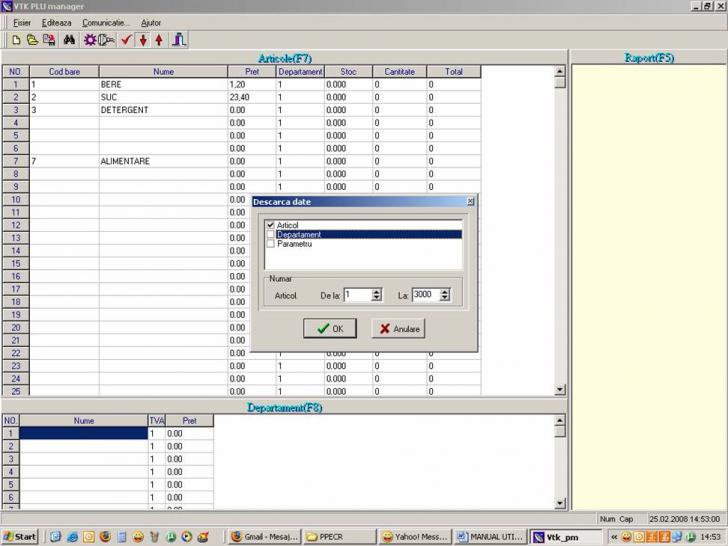Image resolution: width=728 pixels, height=546 pixels.
Task: Click the Departament table scroll up arrow
Action: pyautogui.click(x=560, y=421)
